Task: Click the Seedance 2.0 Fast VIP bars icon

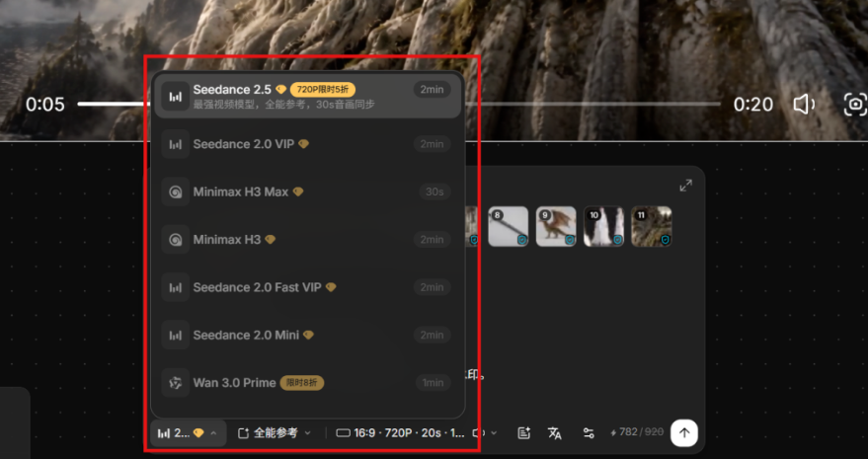Action: point(176,287)
